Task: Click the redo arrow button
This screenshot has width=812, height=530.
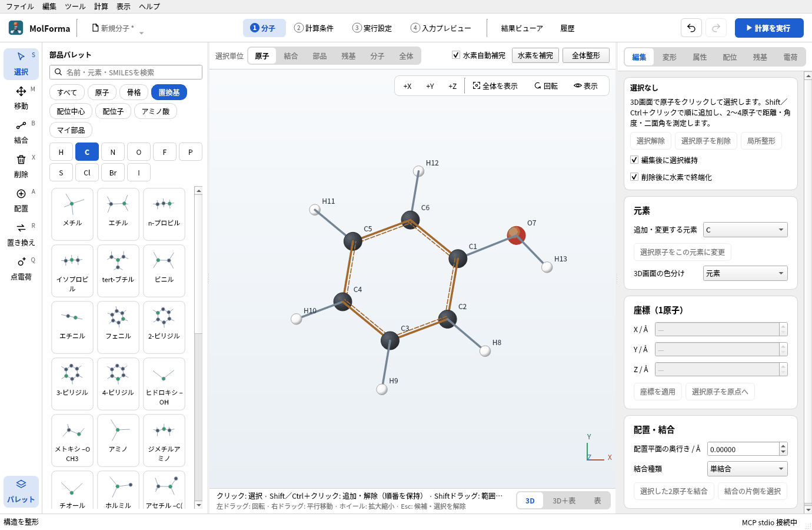Action: tap(716, 28)
